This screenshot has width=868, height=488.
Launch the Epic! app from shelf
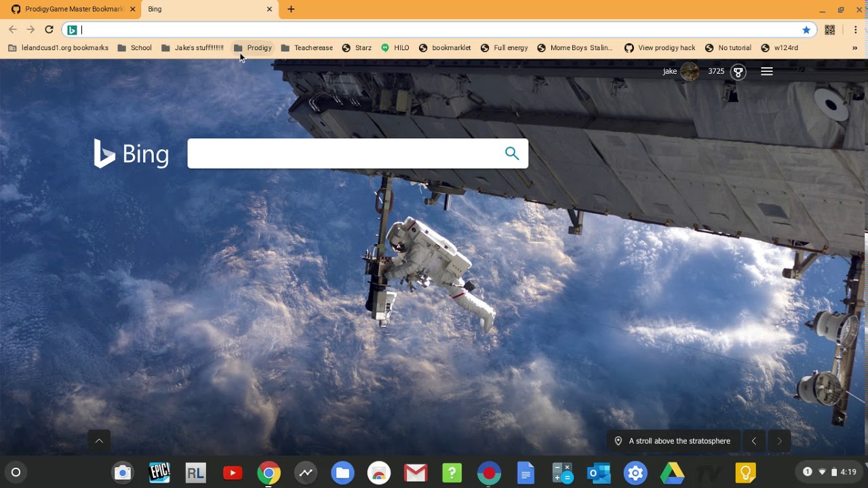[x=159, y=472]
